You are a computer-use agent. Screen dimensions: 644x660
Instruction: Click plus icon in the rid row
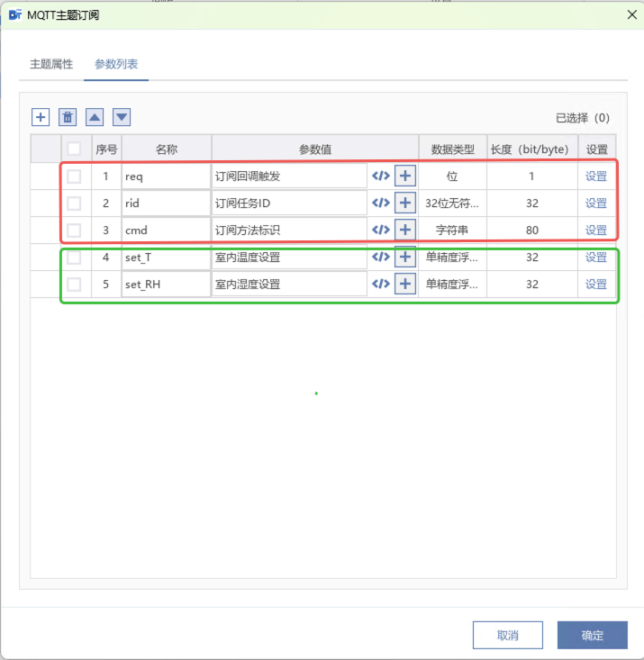(405, 203)
